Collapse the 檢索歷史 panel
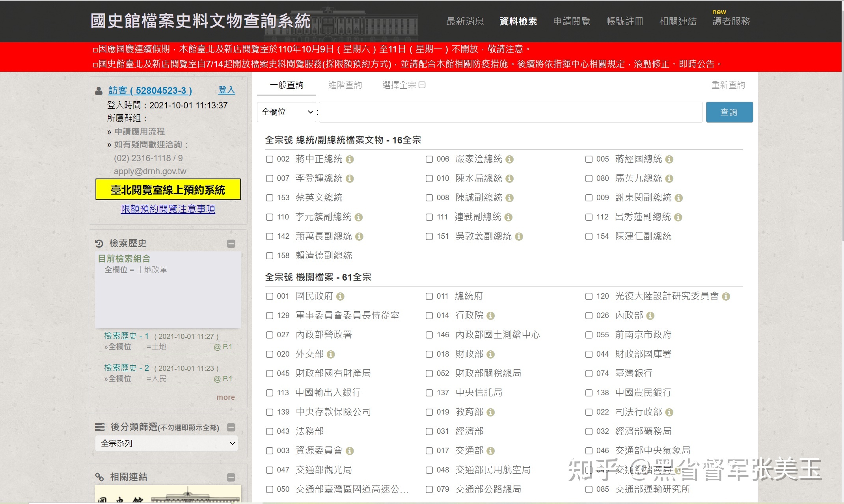 231,244
